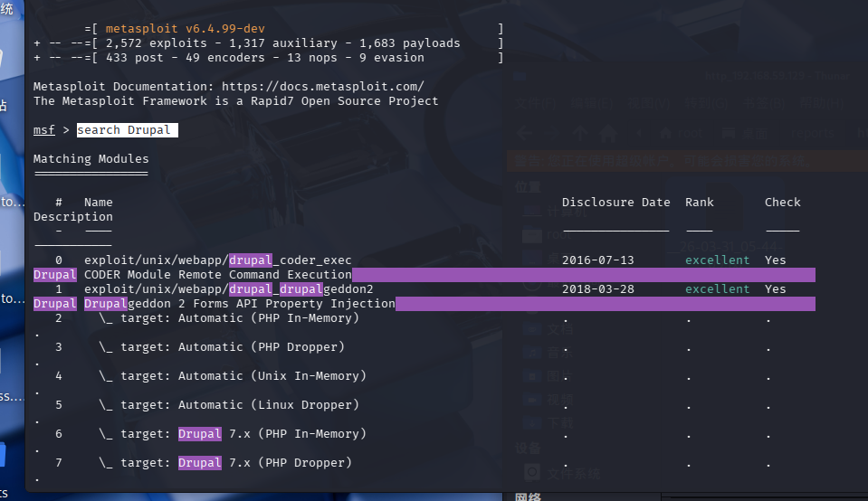Click the 'Name' column header
The width and height of the screenshot is (868, 501).
click(99, 203)
